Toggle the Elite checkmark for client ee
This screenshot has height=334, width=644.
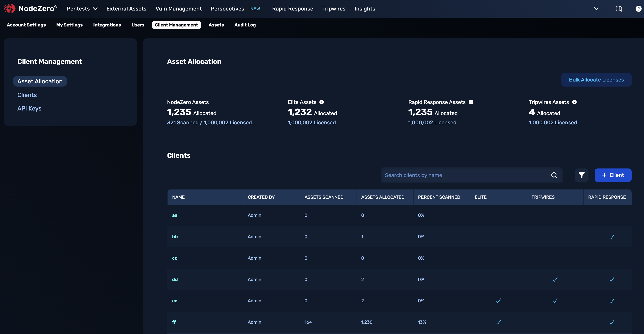pos(499,301)
